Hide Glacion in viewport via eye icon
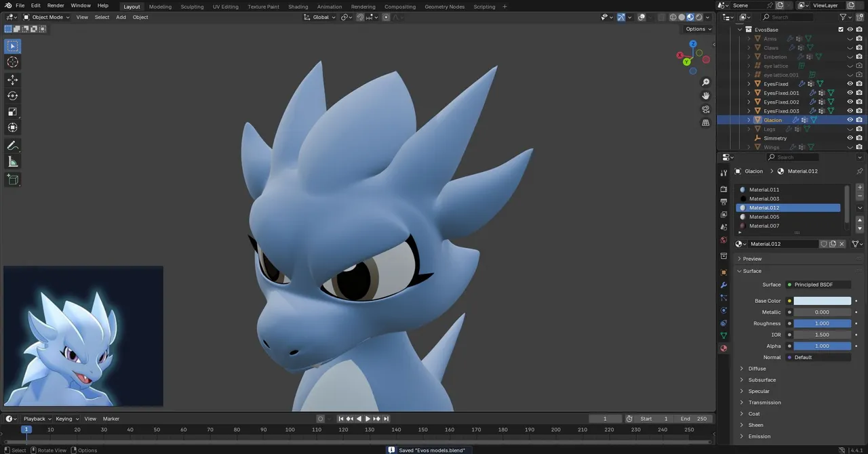Viewport: 868px width, 454px height. click(850, 120)
